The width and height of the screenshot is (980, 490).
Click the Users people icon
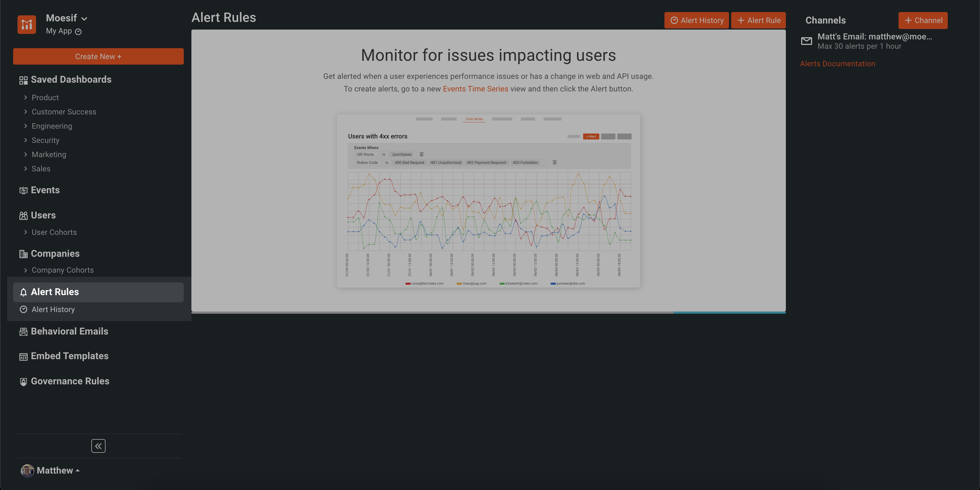coord(23,215)
